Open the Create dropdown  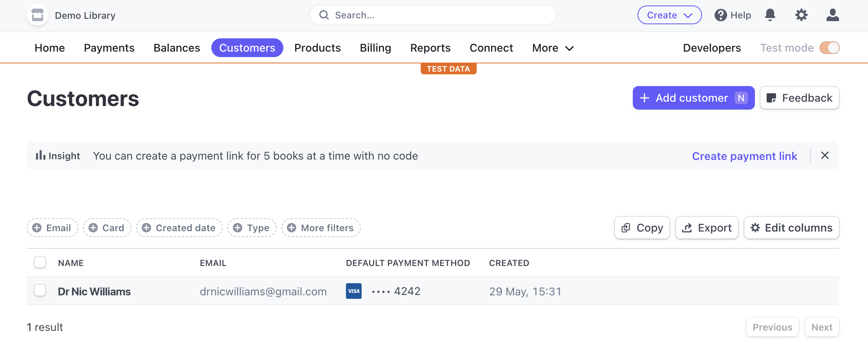tap(670, 15)
